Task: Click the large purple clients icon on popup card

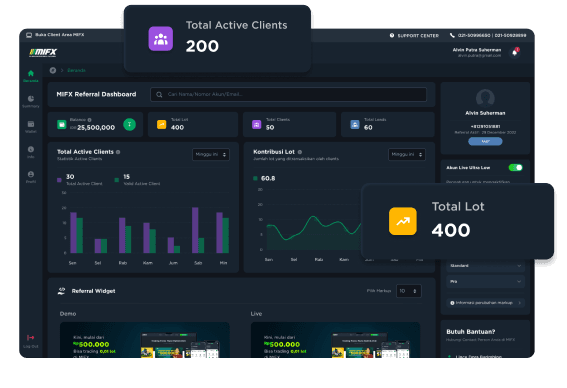Action: [161, 39]
